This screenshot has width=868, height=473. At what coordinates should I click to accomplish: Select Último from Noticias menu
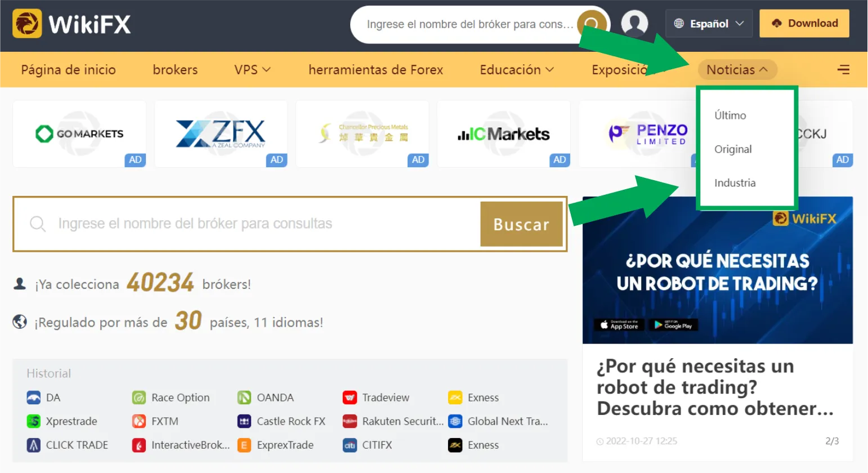(x=730, y=115)
